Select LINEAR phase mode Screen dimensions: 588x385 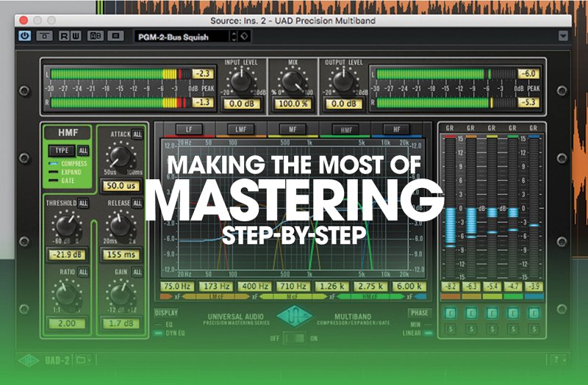(417, 333)
